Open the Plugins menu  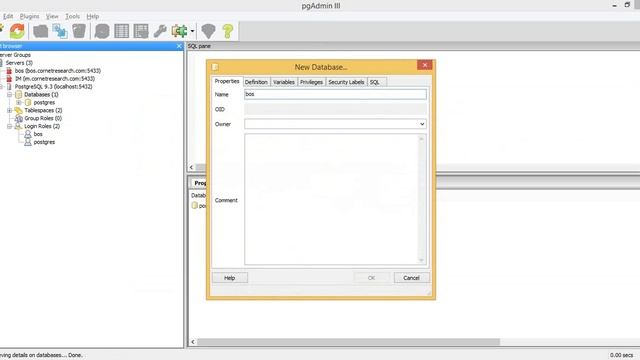(29, 16)
